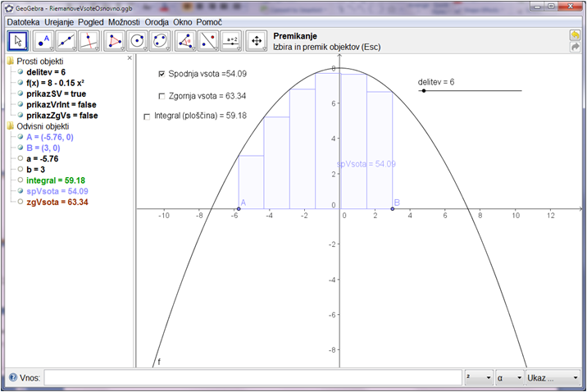Click the Undo arrow icon
This screenshot has width=587, height=392.
point(575,35)
